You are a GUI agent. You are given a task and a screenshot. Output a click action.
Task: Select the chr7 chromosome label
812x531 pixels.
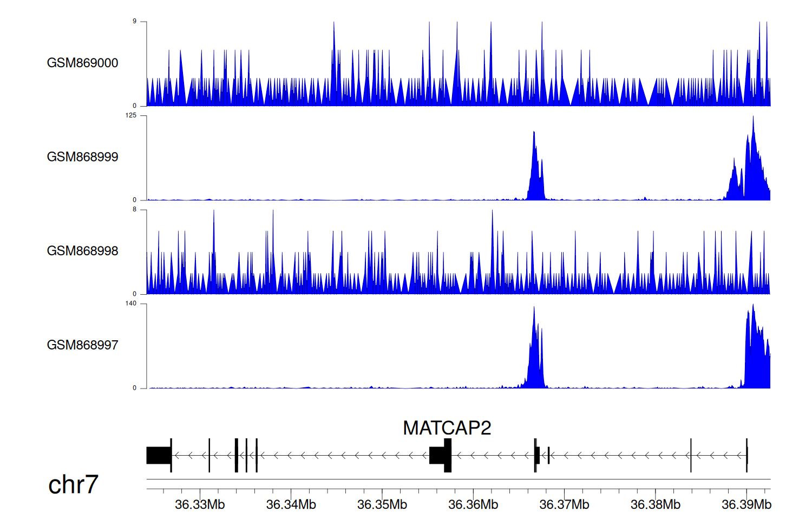point(73,484)
